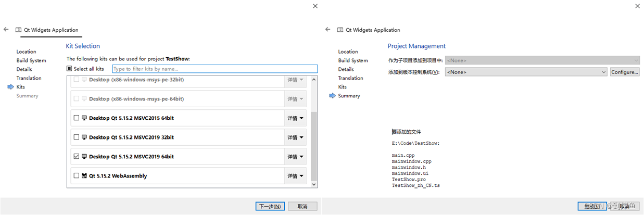Uncheck Desktop Qt 5.15.2 MSVC2019 64bit kit
Image resolution: width=644 pixels, height=215 pixels.
tap(77, 157)
